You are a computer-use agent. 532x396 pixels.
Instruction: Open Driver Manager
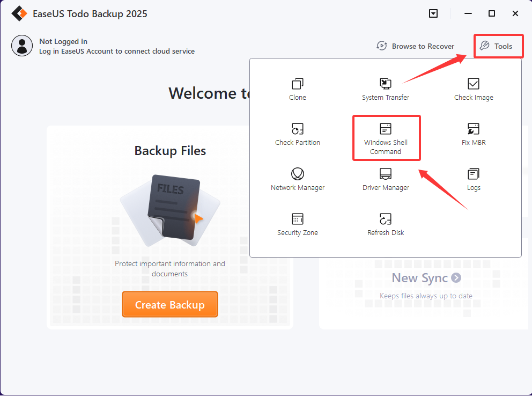(x=386, y=180)
